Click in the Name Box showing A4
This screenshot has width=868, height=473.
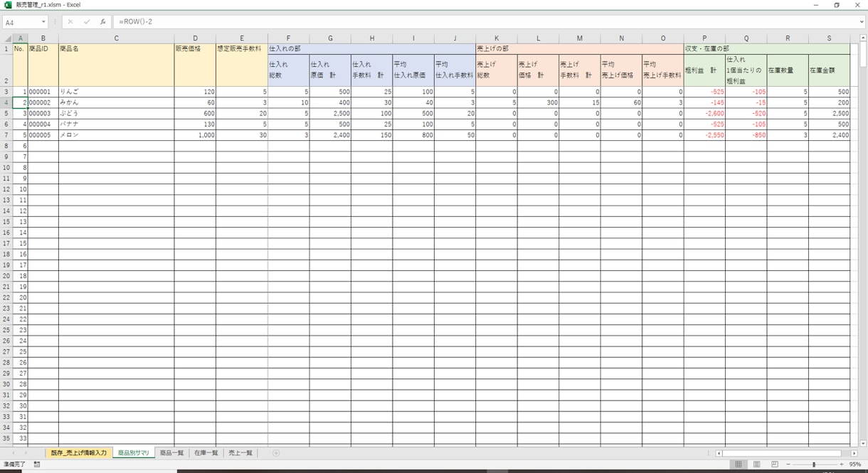(21, 22)
